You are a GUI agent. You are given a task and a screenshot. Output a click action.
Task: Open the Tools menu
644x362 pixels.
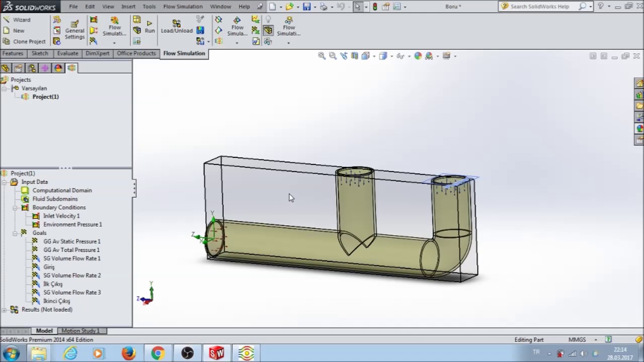(x=149, y=7)
